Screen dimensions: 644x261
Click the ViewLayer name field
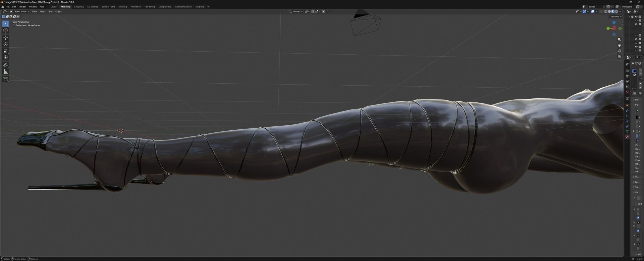click(x=627, y=7)
